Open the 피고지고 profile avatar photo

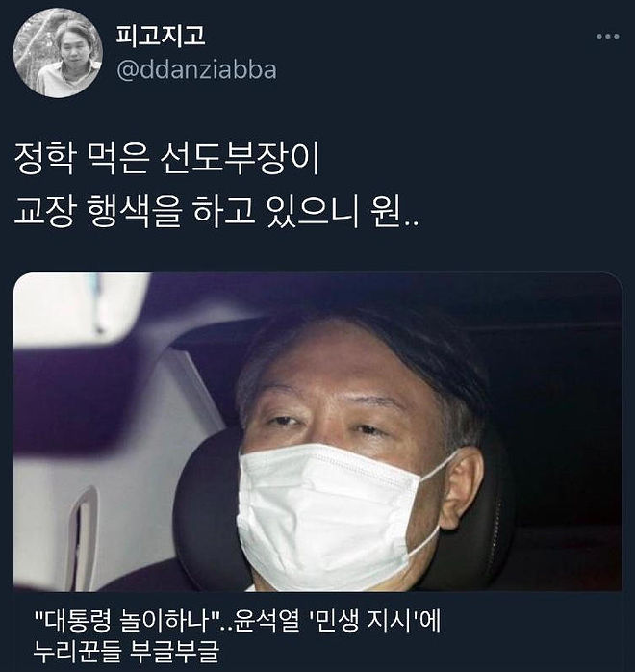(x=58, y=53)
